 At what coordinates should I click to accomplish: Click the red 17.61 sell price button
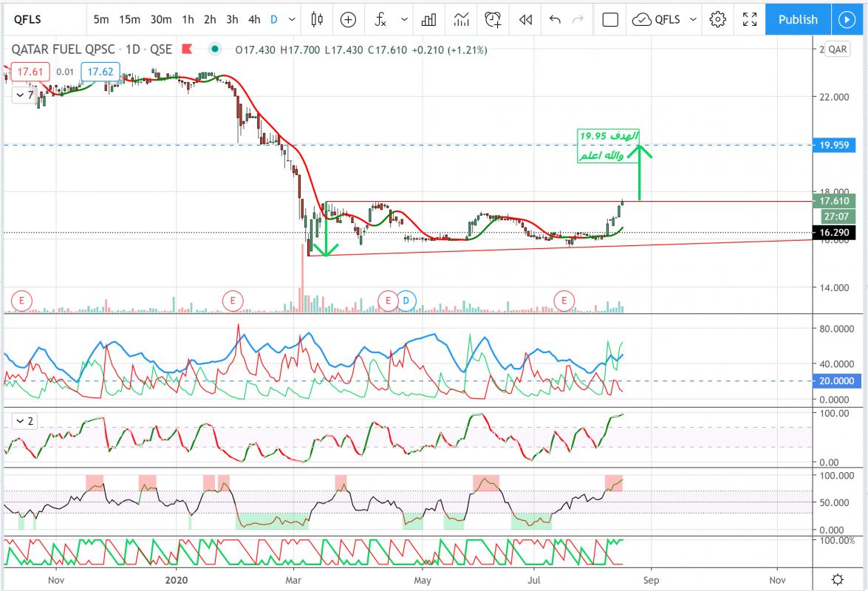pos(30,72)
